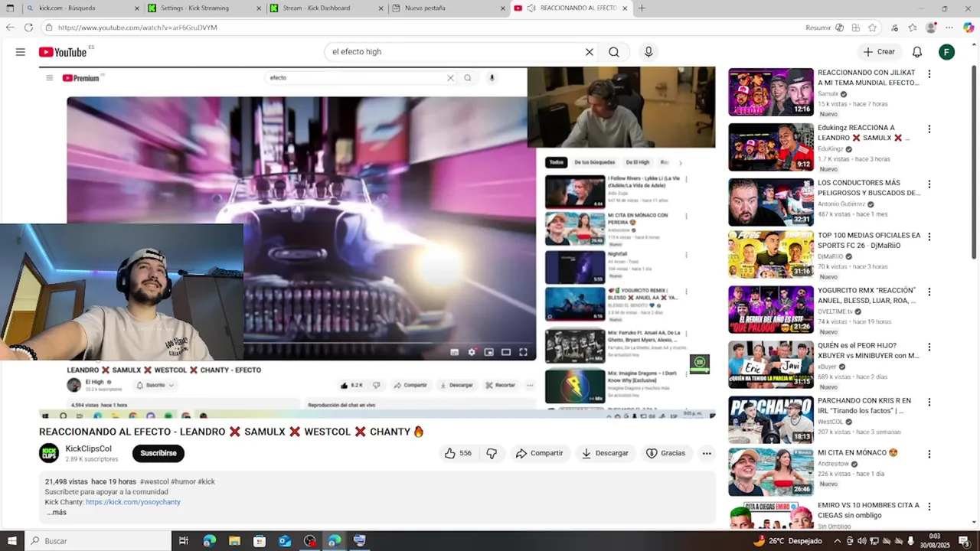Open the Crear dropdown button
Image resolution: width=980 pixels, height=551 pixels.
click(878, 52)
